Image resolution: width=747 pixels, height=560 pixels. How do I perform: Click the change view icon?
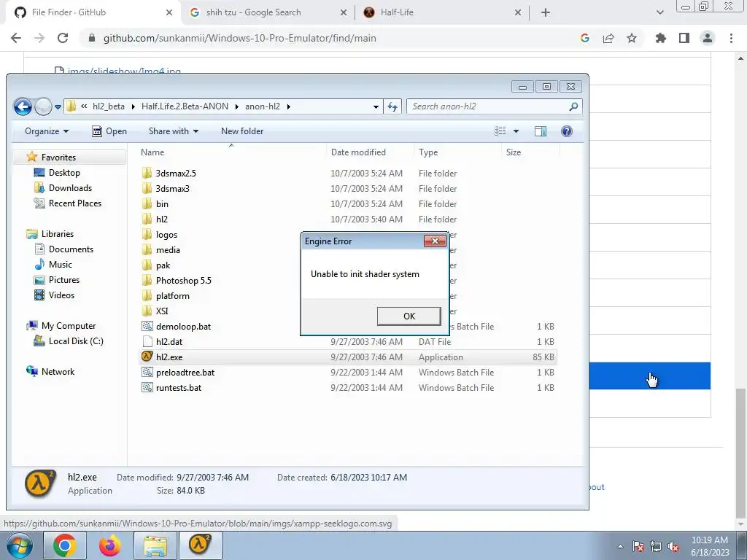pyautogui.click(x=500, y=131)
